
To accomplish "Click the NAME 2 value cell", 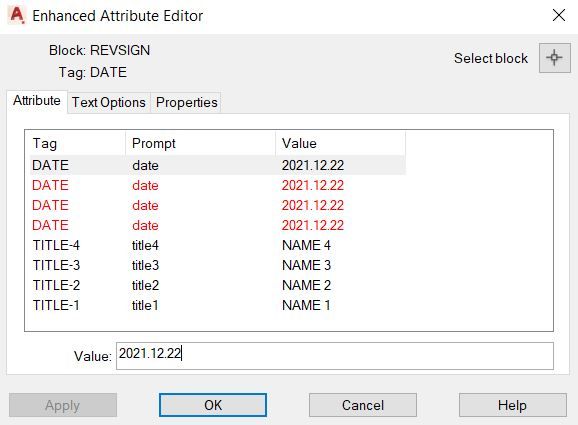I will pos(306,285).
